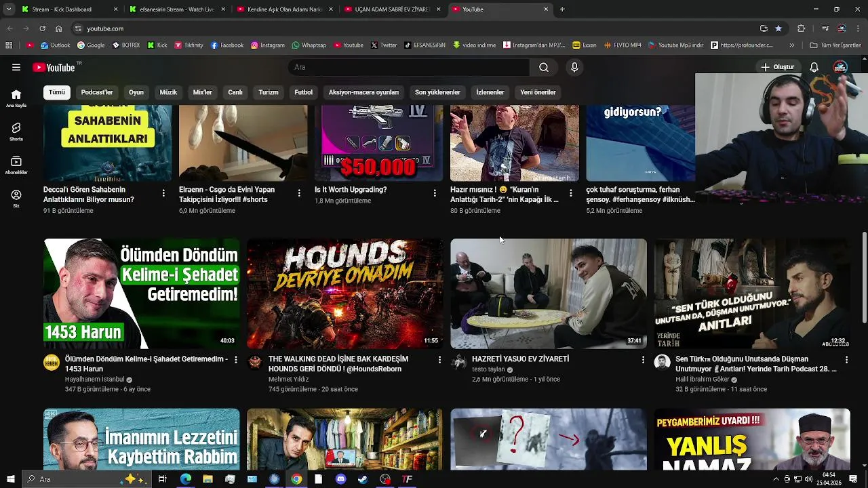Open more options for Sen Türk Olduğunu video
The width and height of the screenshot is (868, 488).
[846, 359]
